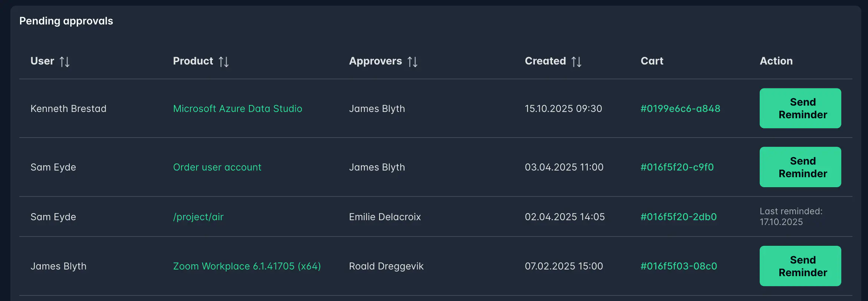The image size is (868, 301).
Task: Open the Order user account product link
Action: (217, 167)
